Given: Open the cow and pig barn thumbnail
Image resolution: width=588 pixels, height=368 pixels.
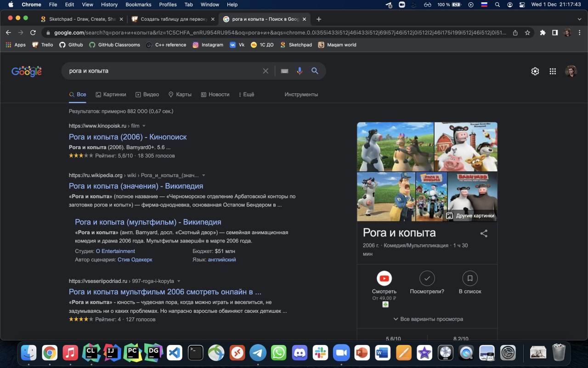Looking at the screenshot, I should click(x=466, y=147).
